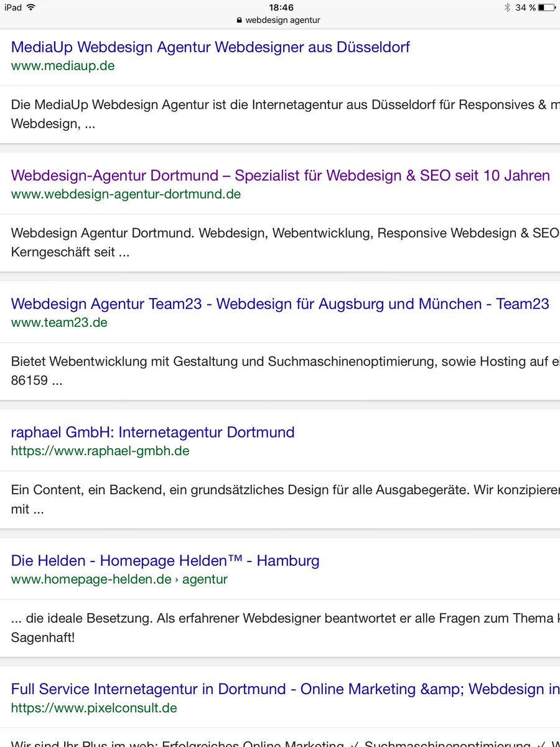560x747 pixels.
Task: Tap snippet 'Bietet Webentwicklung mit Gestaltung'
Action: point(286,371)
